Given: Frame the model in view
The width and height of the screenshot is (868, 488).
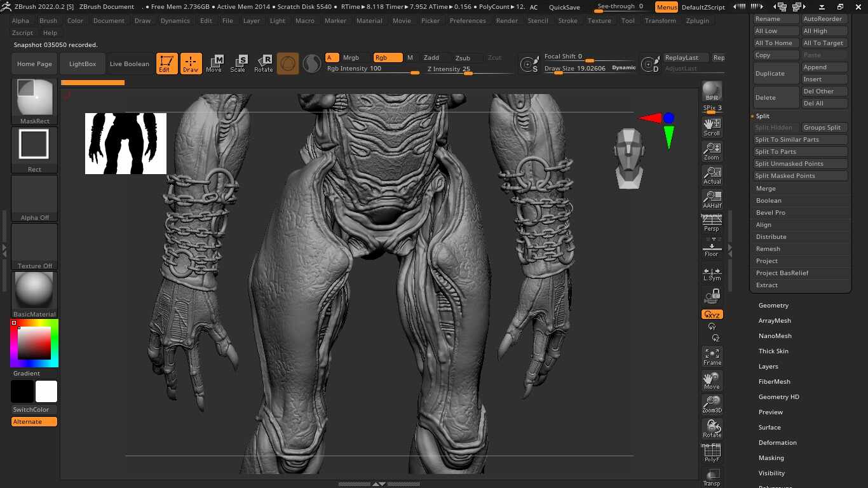Looking at the screenshot, I should 712,356.
